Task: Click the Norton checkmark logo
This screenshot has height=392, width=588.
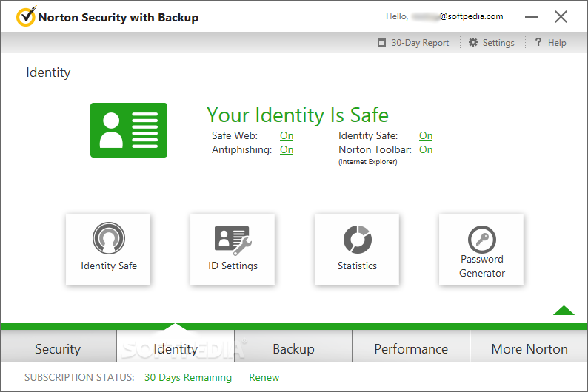Action: point(26,16)
